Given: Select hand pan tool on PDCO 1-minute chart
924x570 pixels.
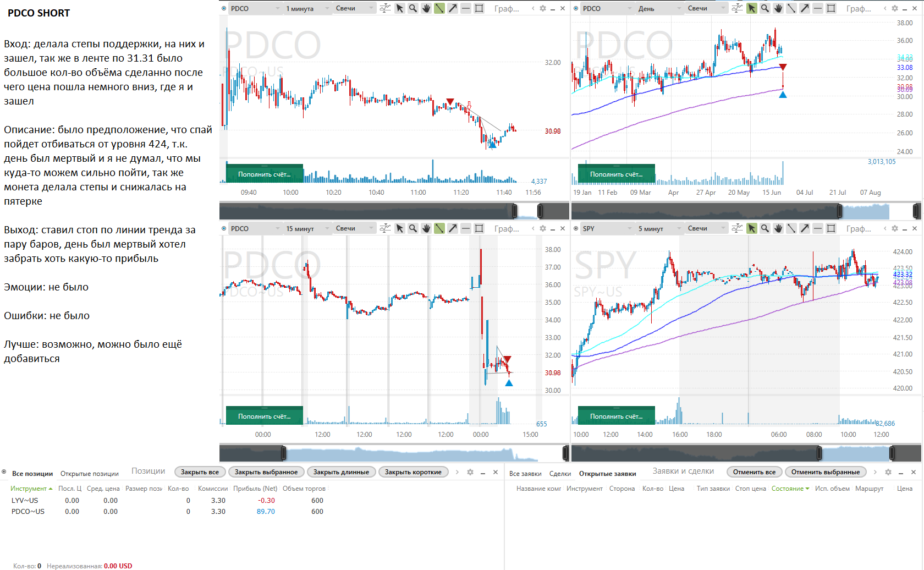Looking at the screenshot, I should [x=426, y=8].
